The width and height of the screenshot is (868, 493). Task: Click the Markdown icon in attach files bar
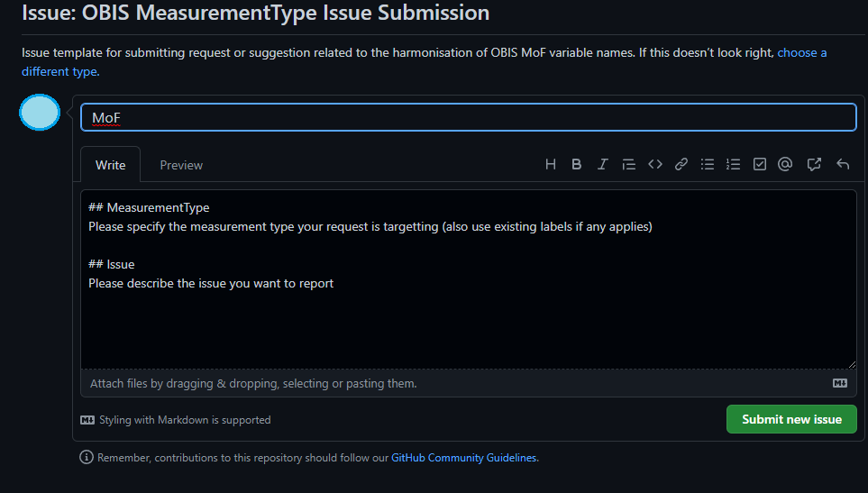tap(840, 383)
